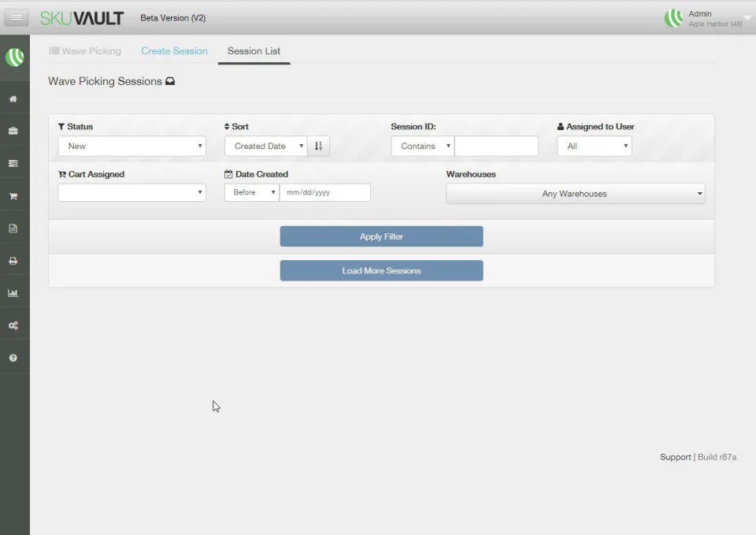Open the document icon in the sidebar
This screenshot has height=535, width=756.
15,227
